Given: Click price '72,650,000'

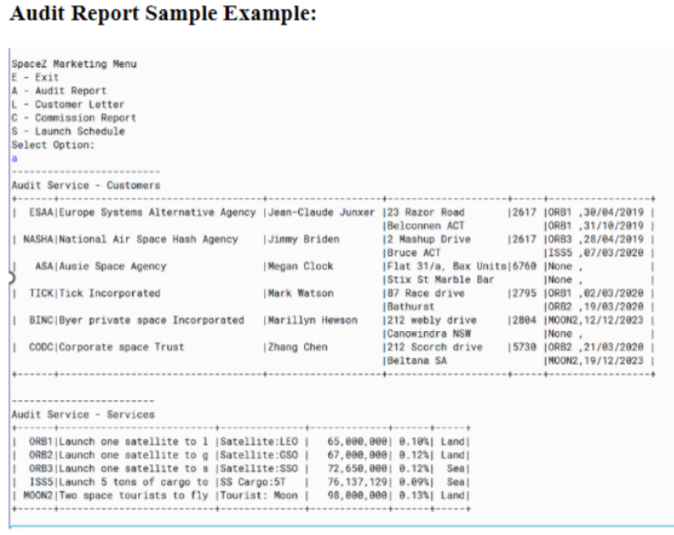Looking at the screenshot, I should [357, 469].
